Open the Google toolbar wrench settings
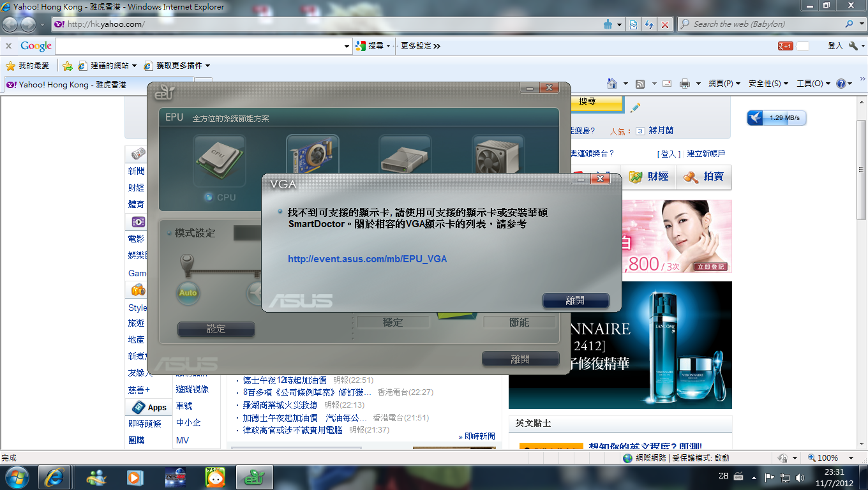 (855, 46)
